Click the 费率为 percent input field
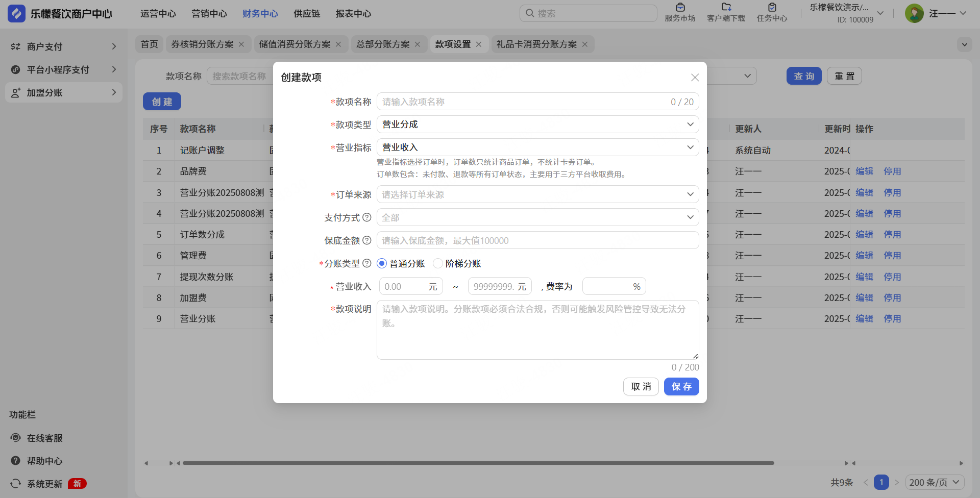Screen dimensions: 980x498 (614, 286)
